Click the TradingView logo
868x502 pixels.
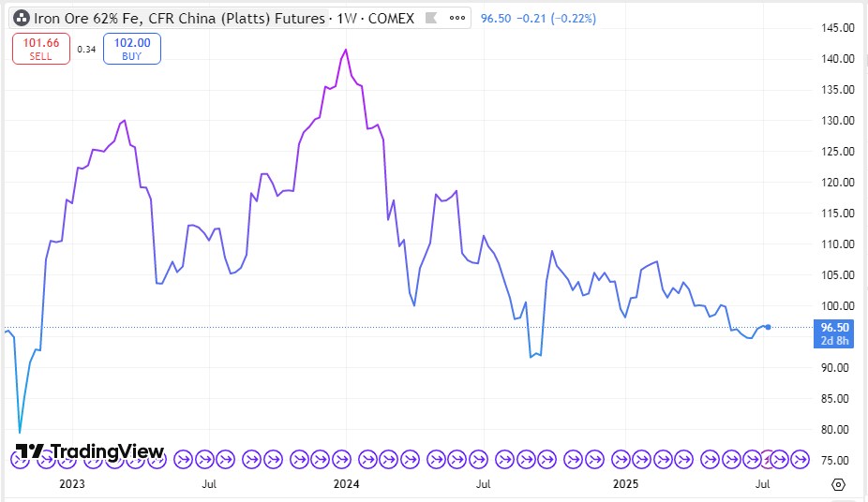[x=91, y=451]
